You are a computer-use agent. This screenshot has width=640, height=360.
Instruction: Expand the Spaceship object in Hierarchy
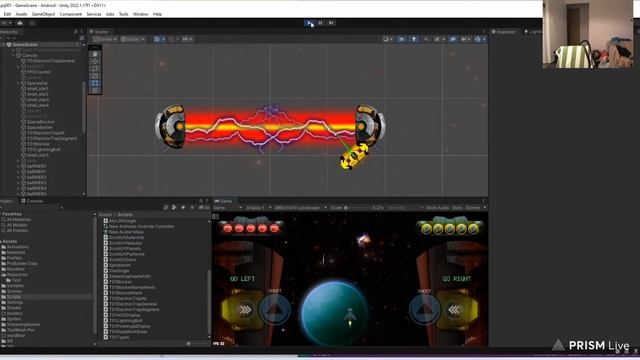pos(18,83)
